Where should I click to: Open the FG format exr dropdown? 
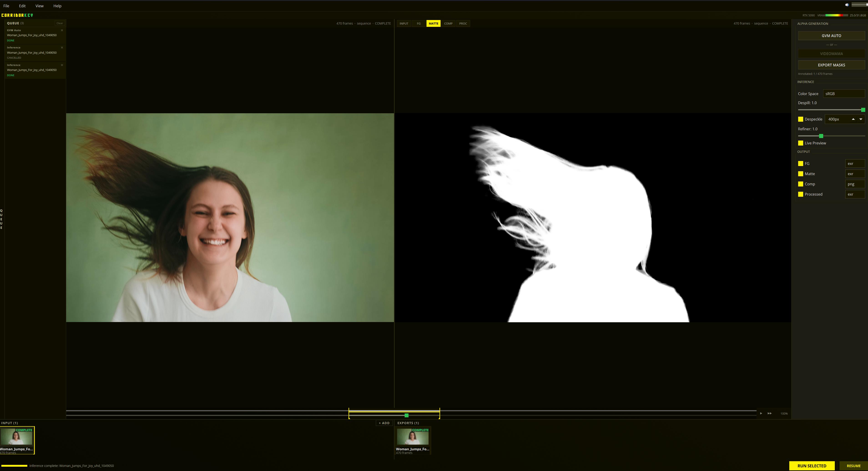pos(855,164)
